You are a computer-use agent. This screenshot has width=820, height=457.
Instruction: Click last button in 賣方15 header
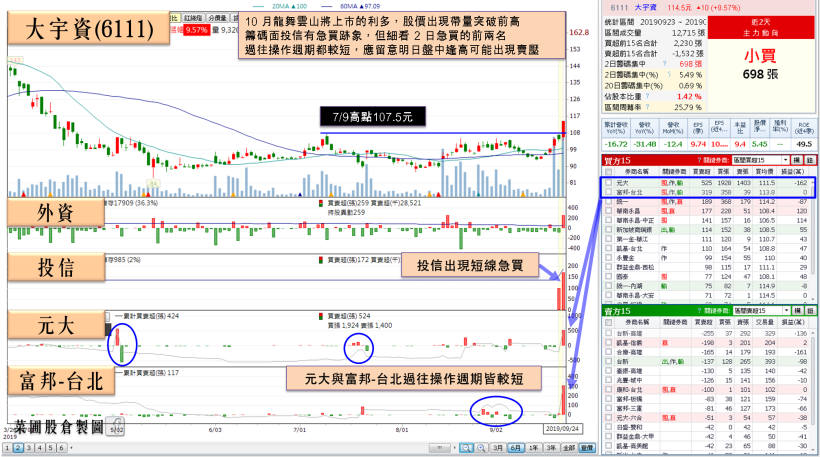[x=810, y=311]
